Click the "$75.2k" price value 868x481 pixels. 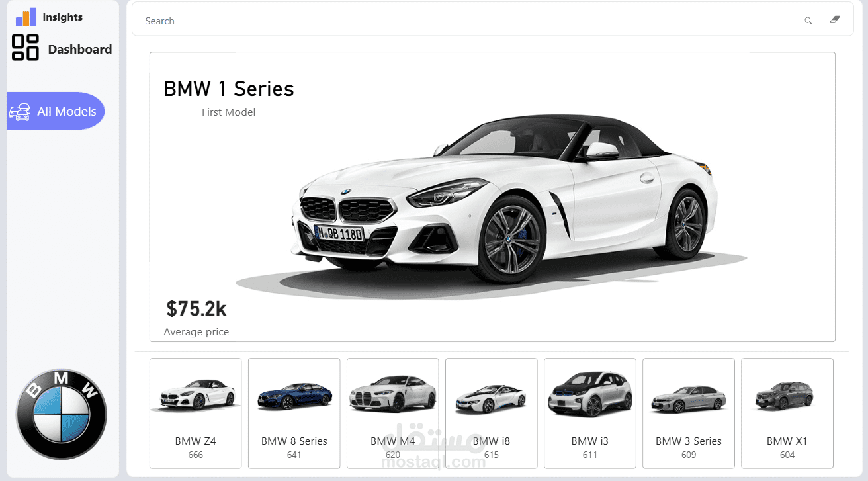point(196,308)
